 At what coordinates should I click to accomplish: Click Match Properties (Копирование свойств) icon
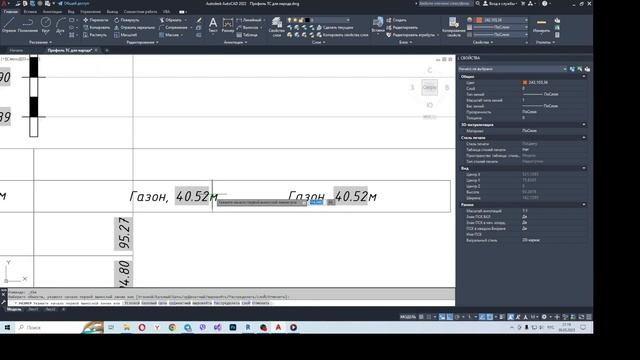click(453, 27)
